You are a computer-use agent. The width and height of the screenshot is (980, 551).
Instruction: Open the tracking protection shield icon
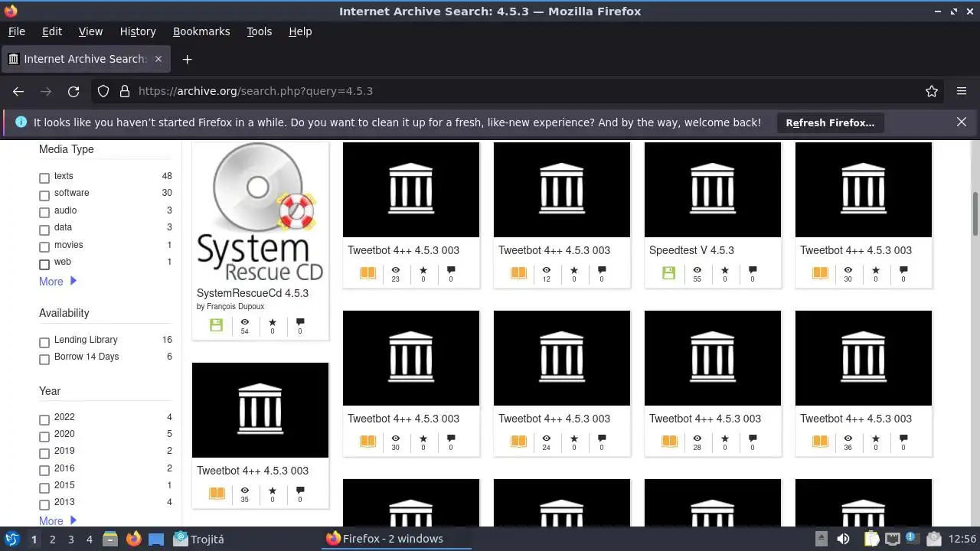(x=103, y=91)
